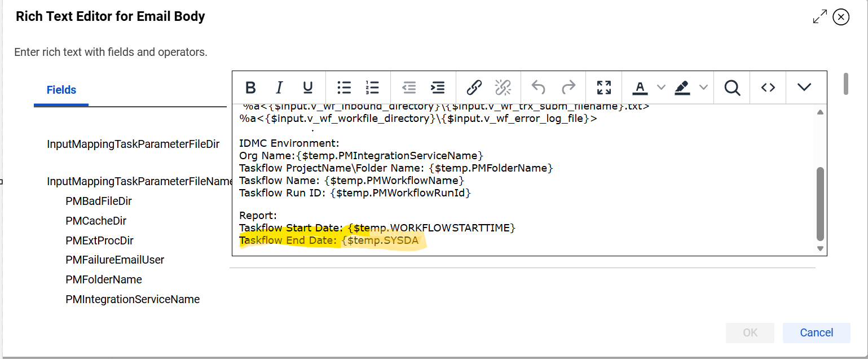Insert a bulleted list
Image resolution: width=868 pixels, height=359 pixels.
point(344,87)
